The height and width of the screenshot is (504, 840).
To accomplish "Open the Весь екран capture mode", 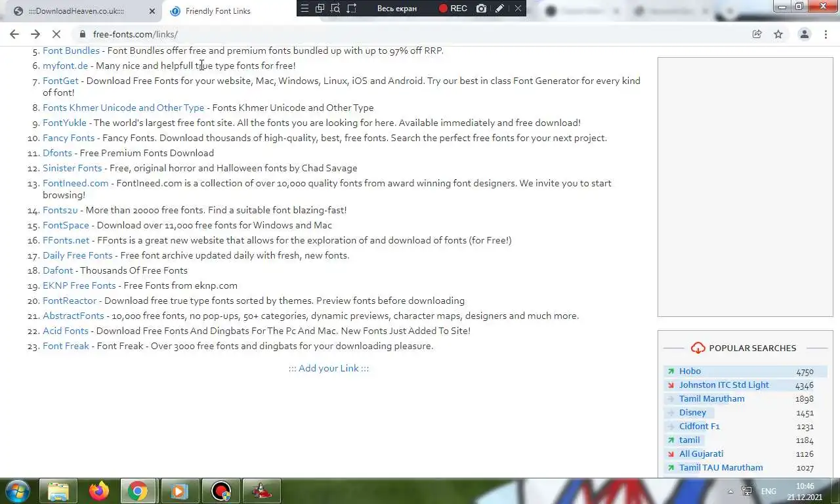I will [x=397, y=8].
